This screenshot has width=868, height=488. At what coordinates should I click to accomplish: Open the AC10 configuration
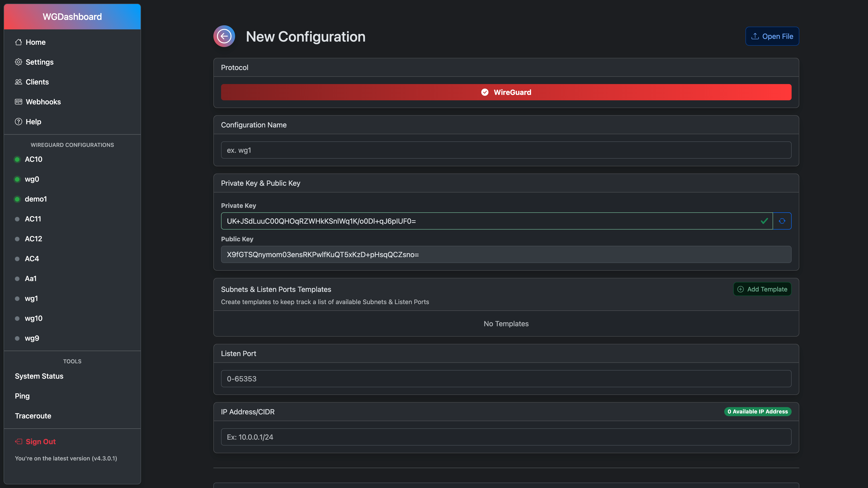[33, 159]
